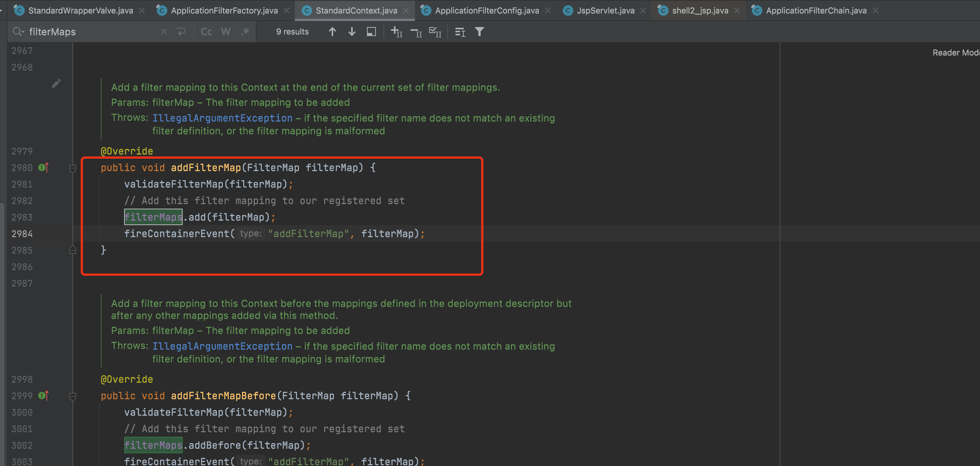
Task: Click the pencil edit doc icon
Action: [56, 83]
